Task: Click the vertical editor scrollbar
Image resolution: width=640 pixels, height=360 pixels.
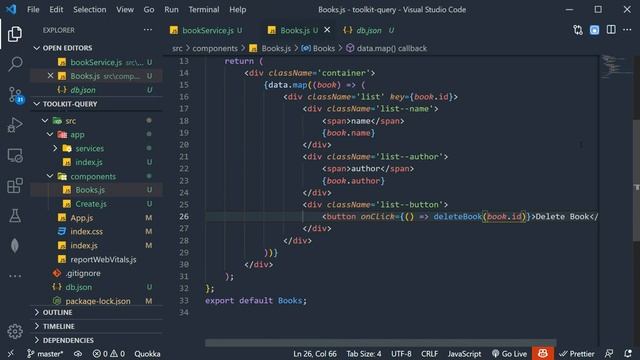Action: (x=636, y=180)
